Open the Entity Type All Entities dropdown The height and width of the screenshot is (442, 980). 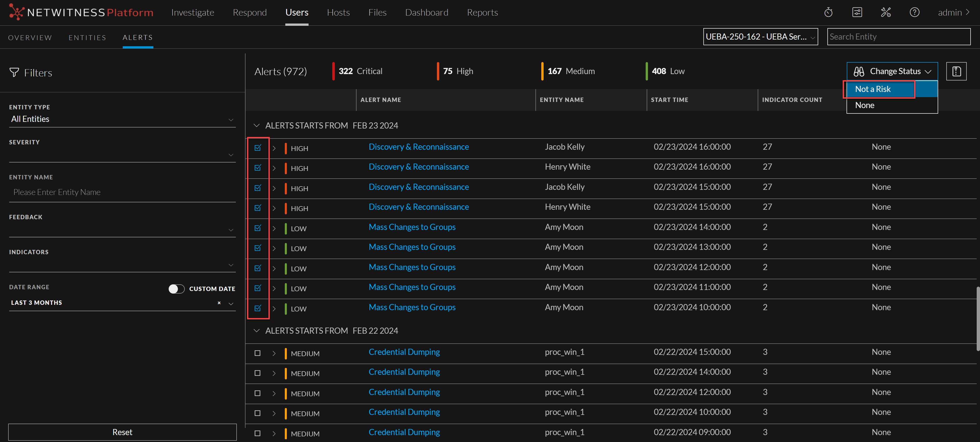pos(122,119)
